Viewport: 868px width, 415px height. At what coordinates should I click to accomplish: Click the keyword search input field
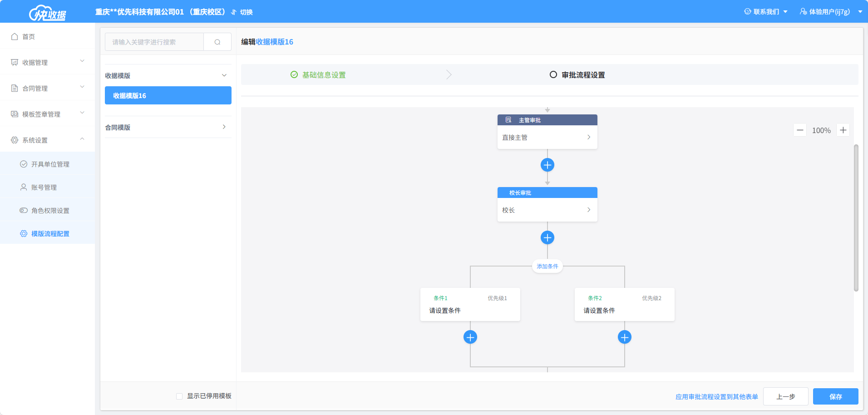(154, 42)
